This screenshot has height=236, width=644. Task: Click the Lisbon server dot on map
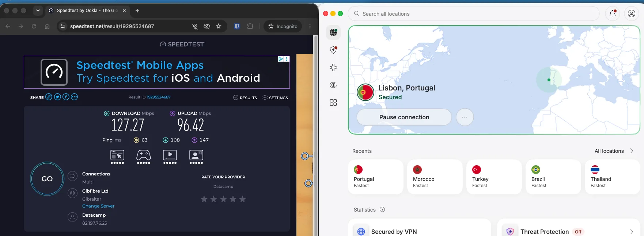549,80
